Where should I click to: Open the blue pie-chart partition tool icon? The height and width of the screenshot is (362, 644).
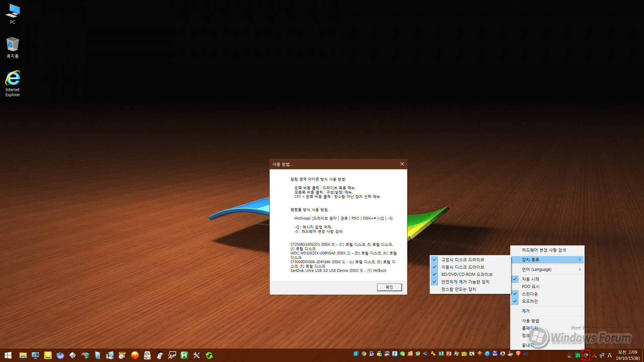click(x=60, y=355)
